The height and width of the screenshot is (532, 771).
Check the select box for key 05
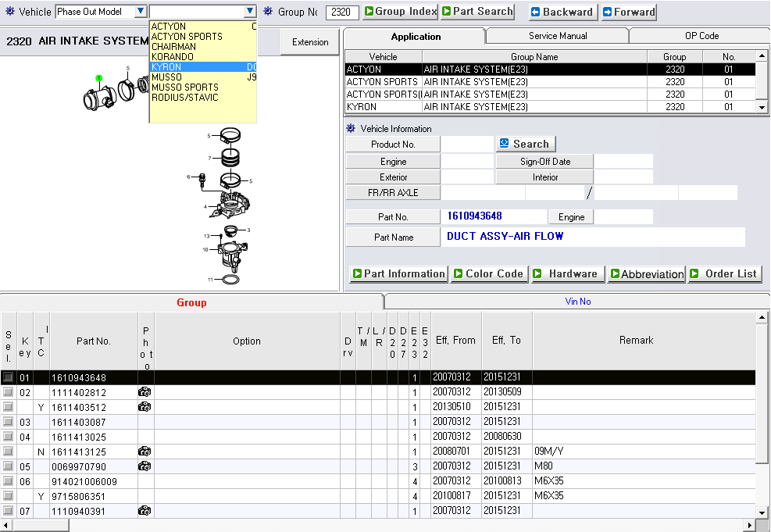[x=8, y=466]
